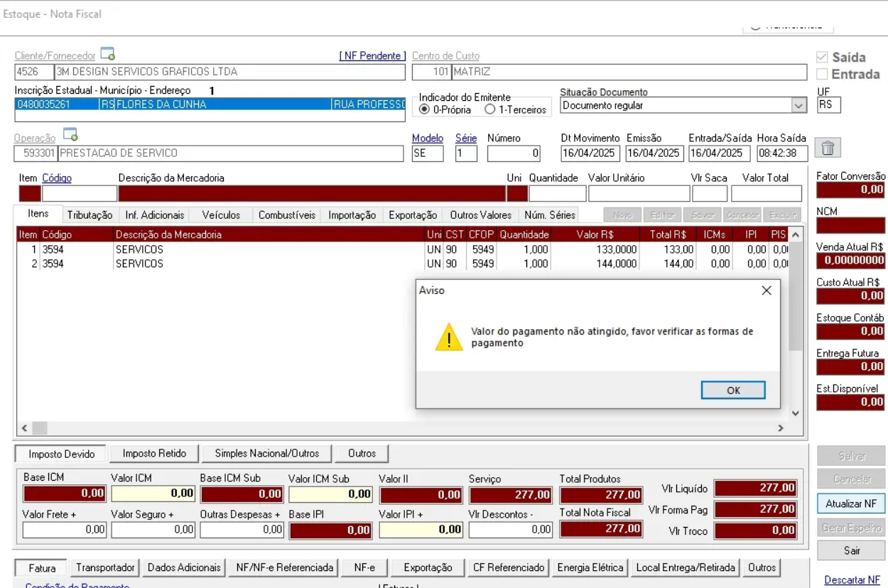Click the Hora Saída time field
This screenshot has width=888, height=588.
(x=782, y=153)
